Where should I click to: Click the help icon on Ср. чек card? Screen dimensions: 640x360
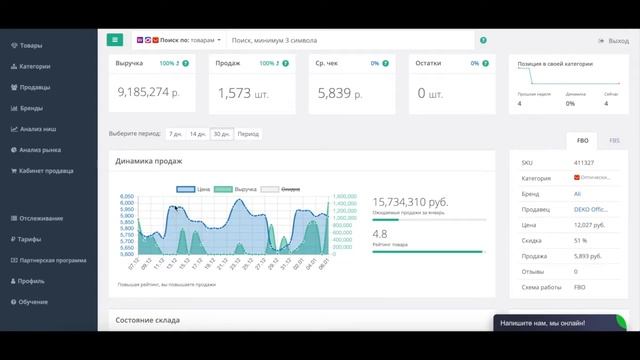(386, 63)
